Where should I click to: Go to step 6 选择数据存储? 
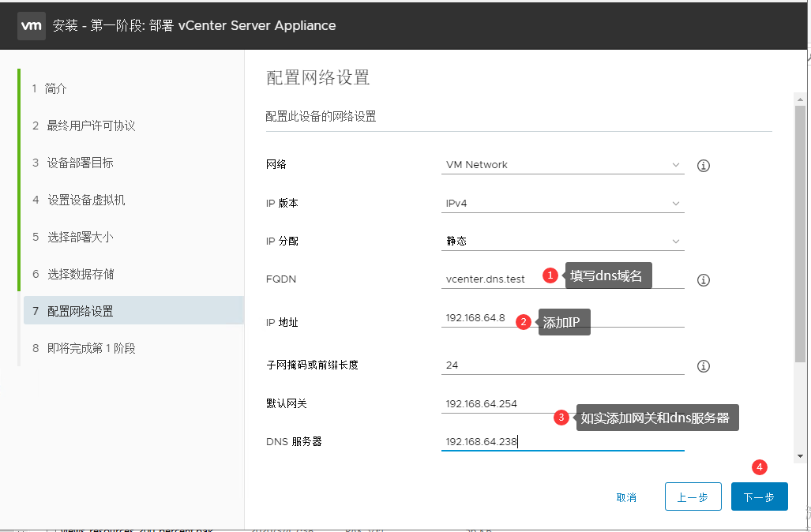pyautogui.click(x=80, y=274)
